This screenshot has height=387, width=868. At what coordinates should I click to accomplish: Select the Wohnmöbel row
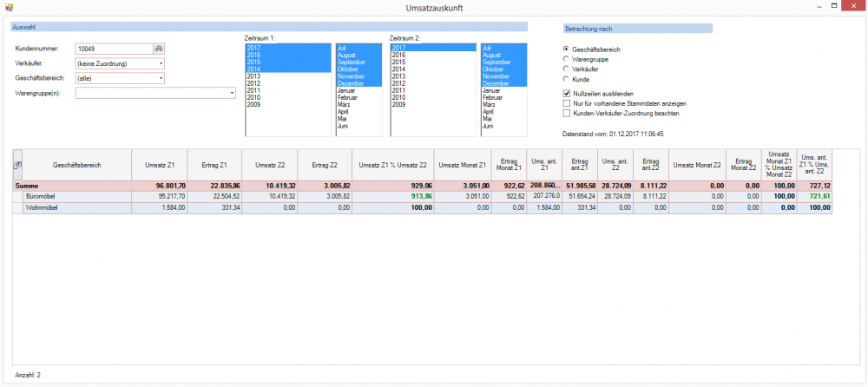[75, 208]
